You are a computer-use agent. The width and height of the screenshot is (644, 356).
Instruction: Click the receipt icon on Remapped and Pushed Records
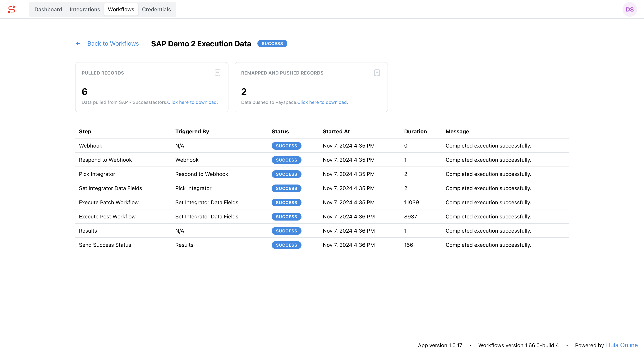coord(377,73)
